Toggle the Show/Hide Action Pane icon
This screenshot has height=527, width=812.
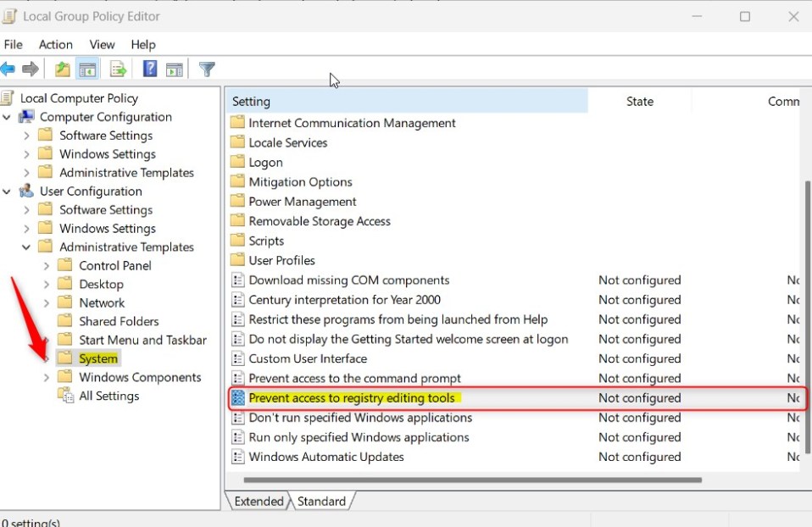point(175,69)
